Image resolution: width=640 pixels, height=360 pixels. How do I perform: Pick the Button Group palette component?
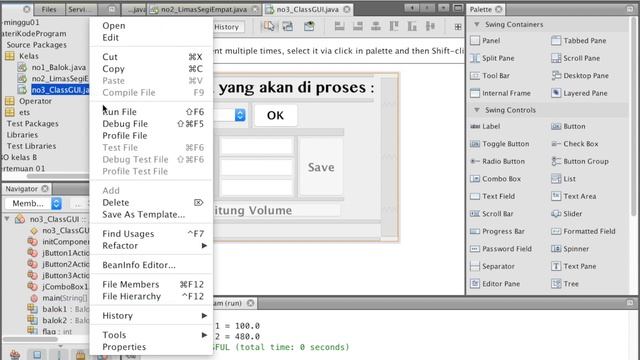point(580,162)
